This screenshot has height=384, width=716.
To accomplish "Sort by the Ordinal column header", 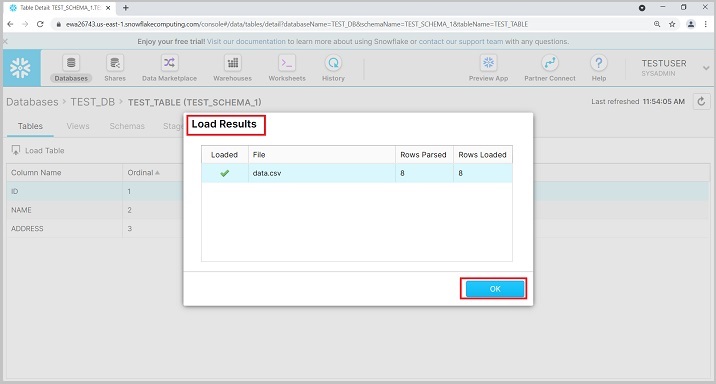I will [x=143, y=173].
